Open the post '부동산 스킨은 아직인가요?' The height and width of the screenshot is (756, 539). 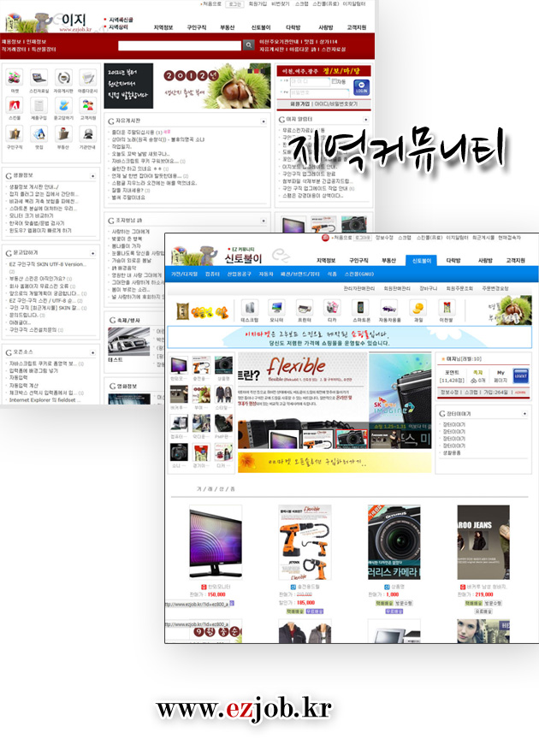(37, 279)
